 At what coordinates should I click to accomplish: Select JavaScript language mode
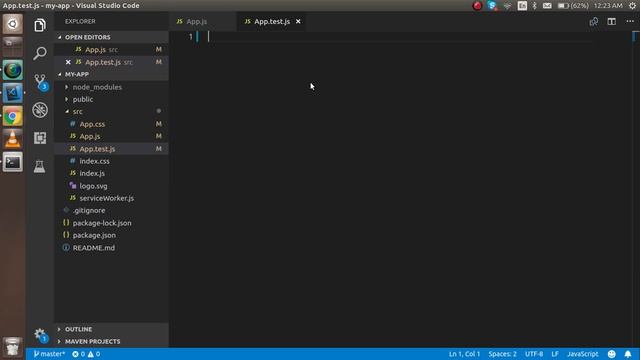point(582,354)
